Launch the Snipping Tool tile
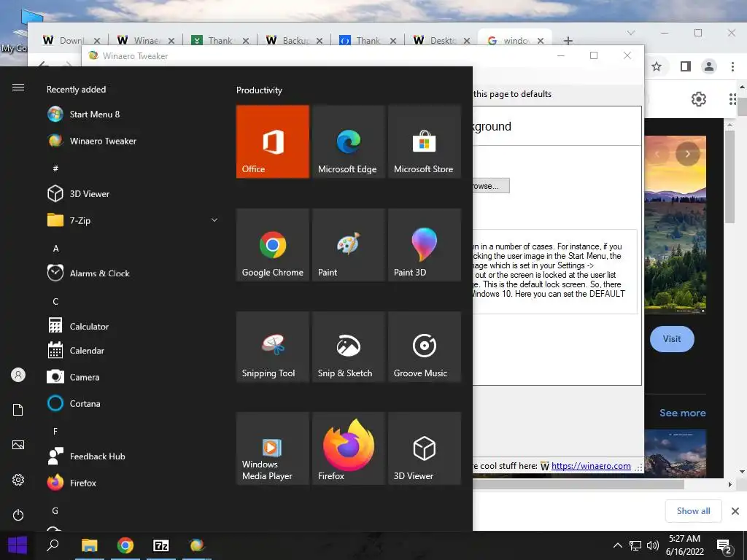The height and width of the screenshot is (560, 747). (273, 347)
